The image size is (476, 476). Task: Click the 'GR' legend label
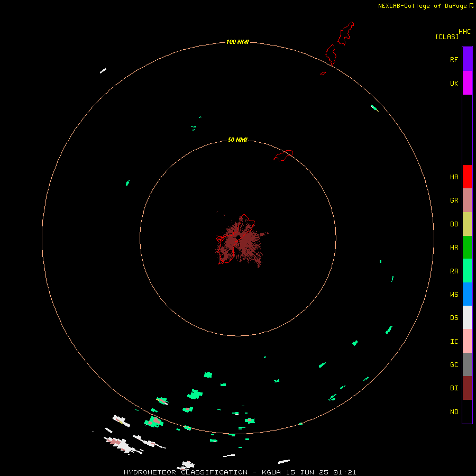454,200
